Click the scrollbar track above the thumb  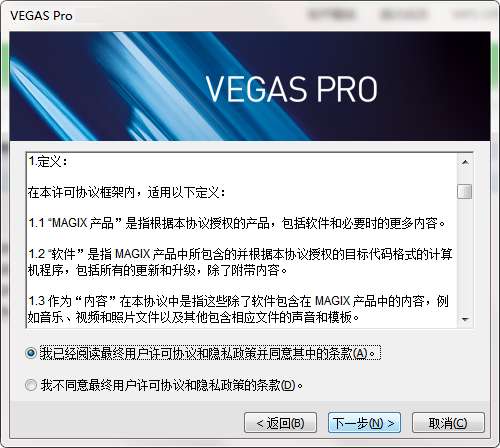pyautogui.click(x=465, y=177)
